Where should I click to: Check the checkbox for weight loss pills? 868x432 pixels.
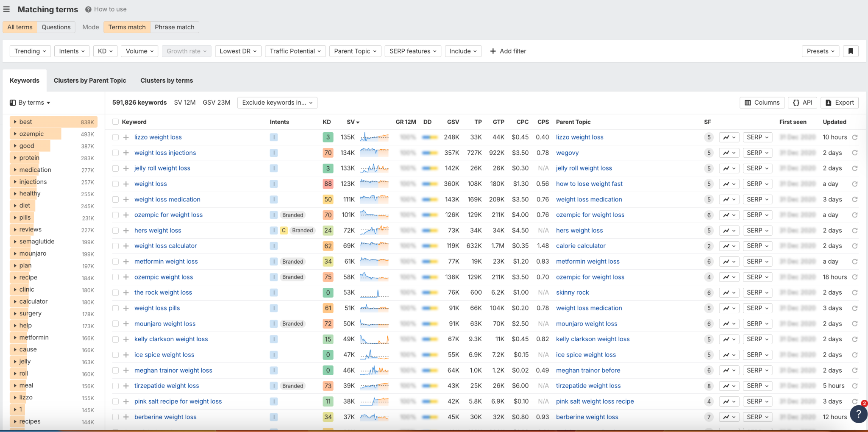coord(115,308)
